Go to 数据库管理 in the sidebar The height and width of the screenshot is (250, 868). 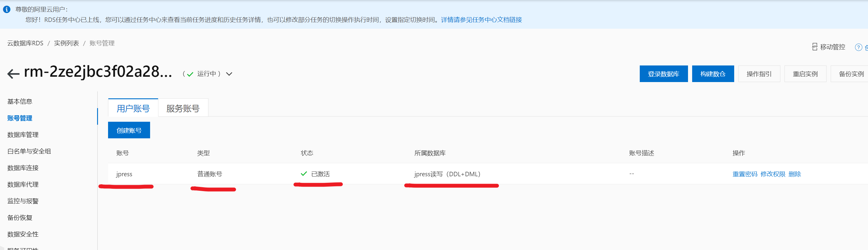point(23,135)
